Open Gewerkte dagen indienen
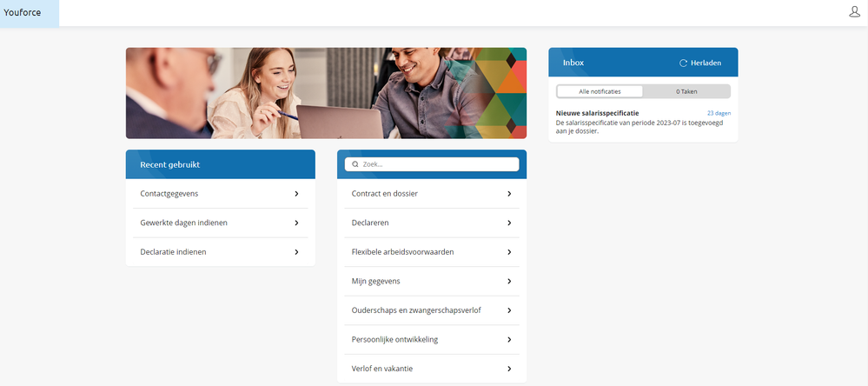This screenshot has height=386, width=868. click(x=221, y=223)
